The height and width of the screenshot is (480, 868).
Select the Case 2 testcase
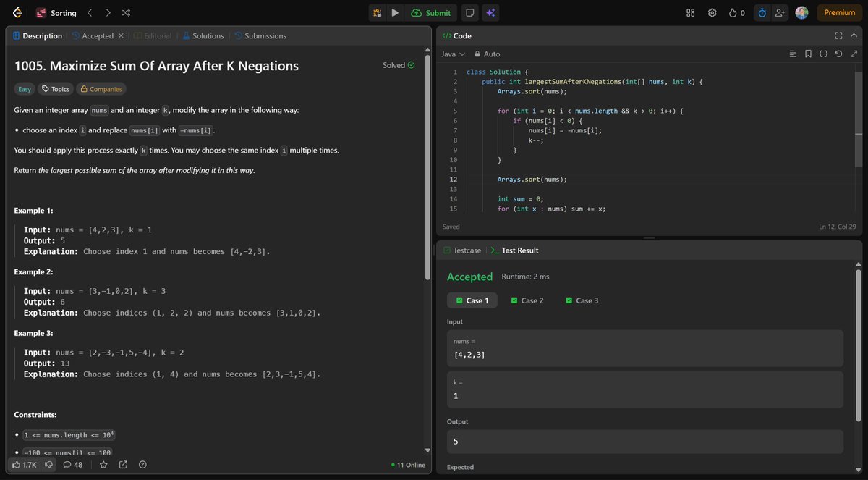tap(527, 300)
